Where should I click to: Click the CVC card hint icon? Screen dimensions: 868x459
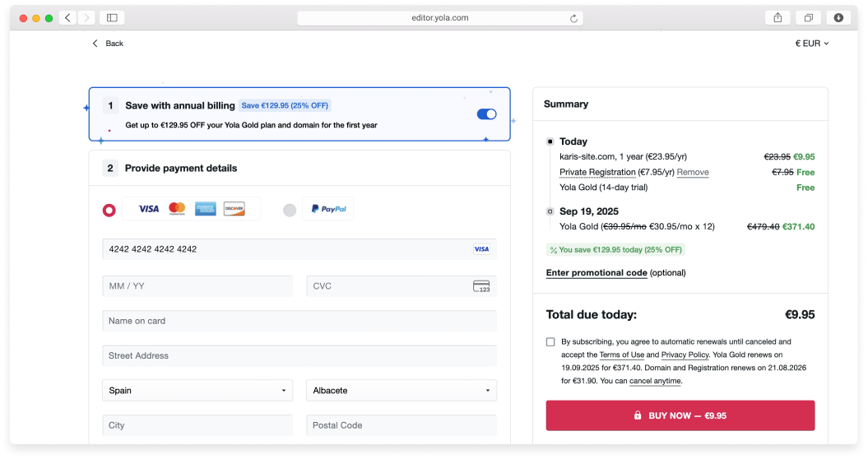[481, 286]
